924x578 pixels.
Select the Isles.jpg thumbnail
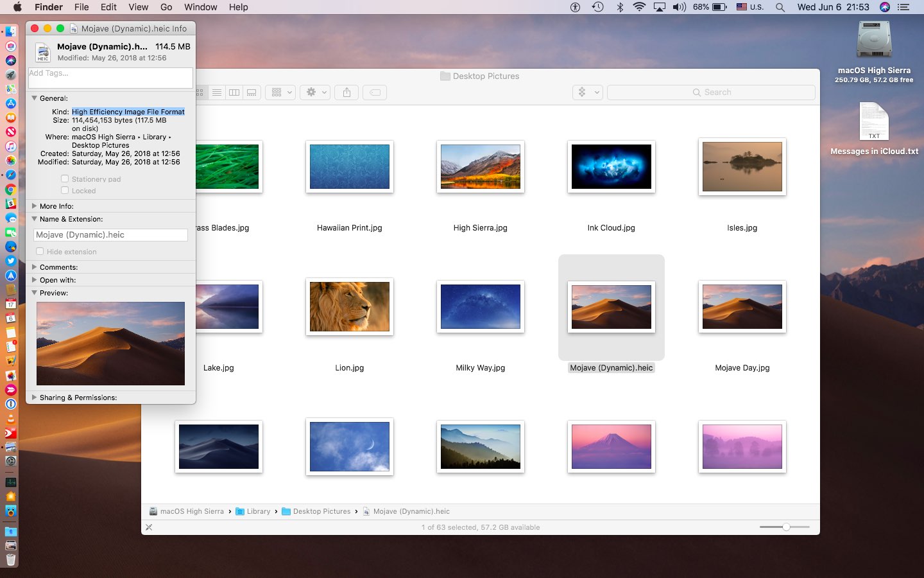tap(742, 166)
